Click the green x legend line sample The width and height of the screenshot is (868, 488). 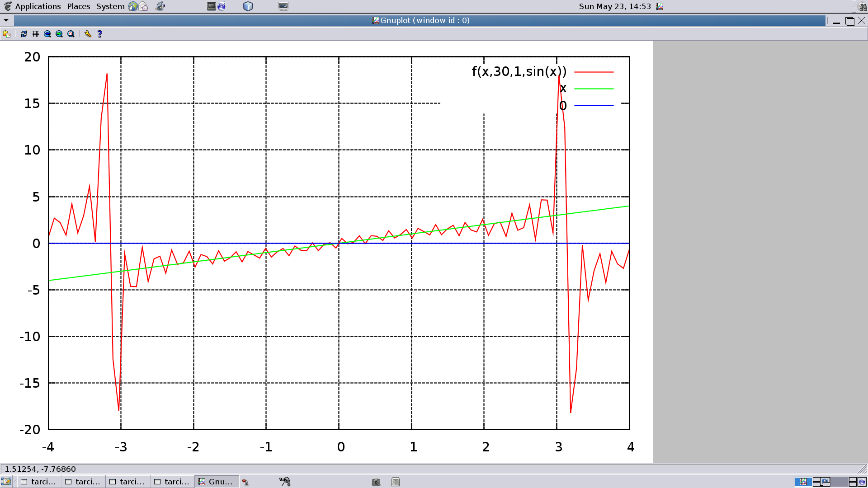coord(594,89)
